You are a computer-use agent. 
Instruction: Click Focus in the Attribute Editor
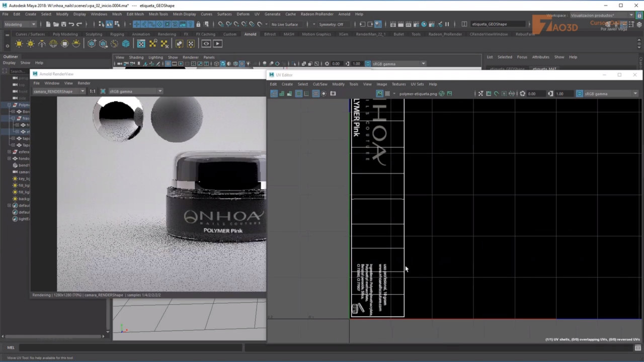pos(522,57)
